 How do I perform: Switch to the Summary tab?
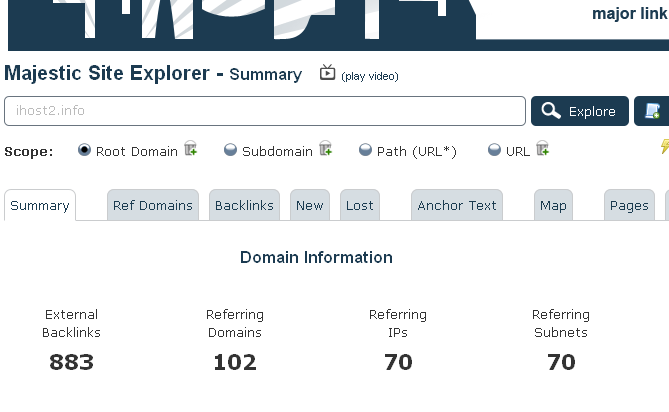pyautogui.click(x=40, y=206)
